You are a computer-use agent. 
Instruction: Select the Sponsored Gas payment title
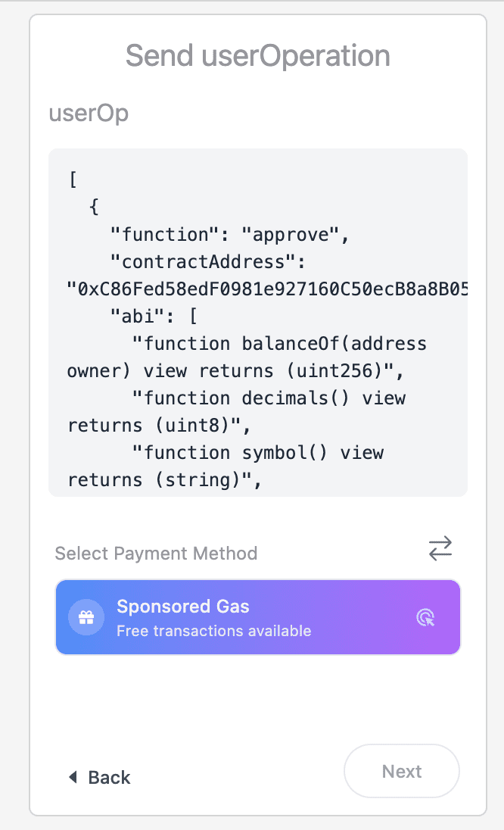pyautogui.click(x=182, y=607)
